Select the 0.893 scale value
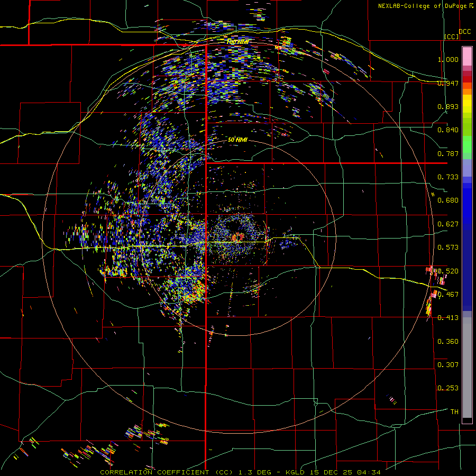Screen dimensions: 476x476 pyautogui.click(x=448, y=106)
